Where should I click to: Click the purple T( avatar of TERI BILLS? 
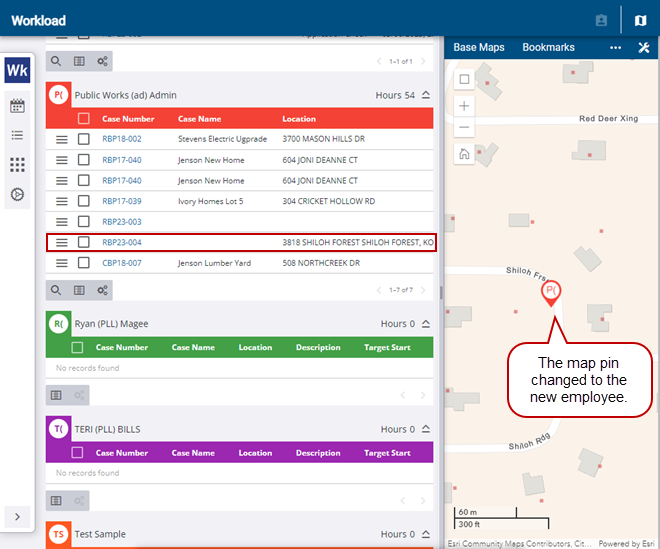click(59, 429)
